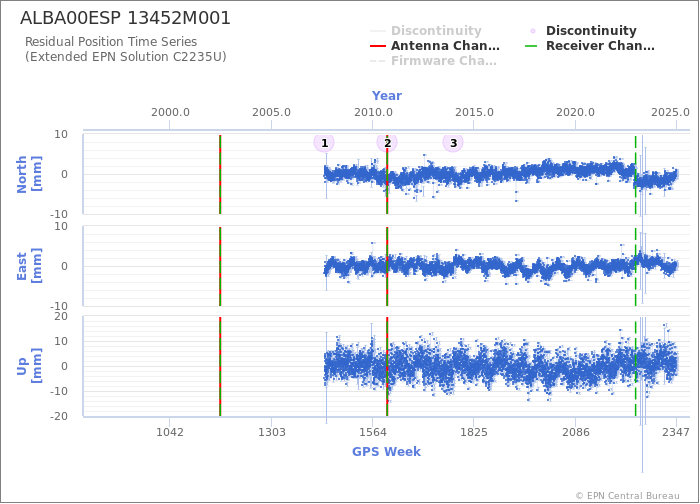Click the Residual Position Time Series subtitle
The height and width of the screenshot is (504, 700).
tap(111, 42)
